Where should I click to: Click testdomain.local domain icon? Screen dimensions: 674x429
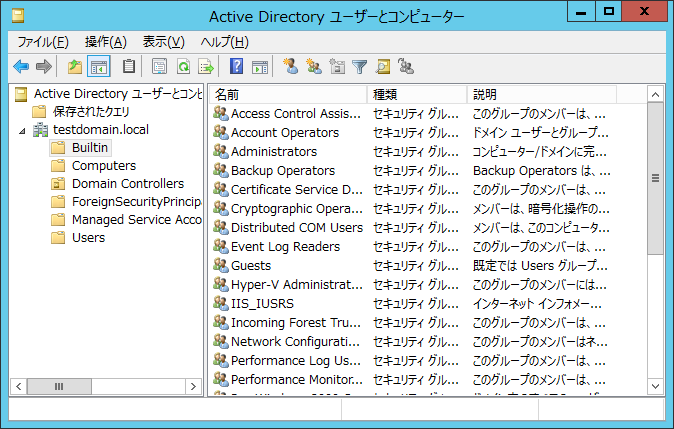[x=41, y=129]
